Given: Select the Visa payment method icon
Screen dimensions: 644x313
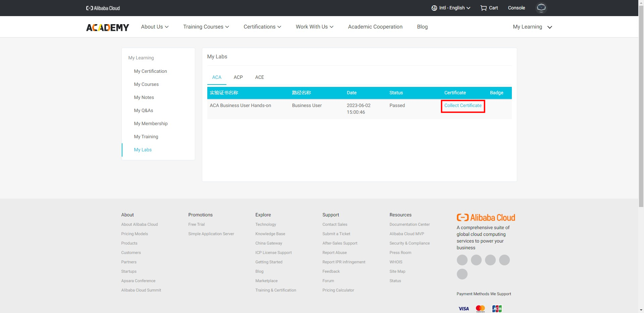Looking at the screenshot, I should [x=464, y=308].
